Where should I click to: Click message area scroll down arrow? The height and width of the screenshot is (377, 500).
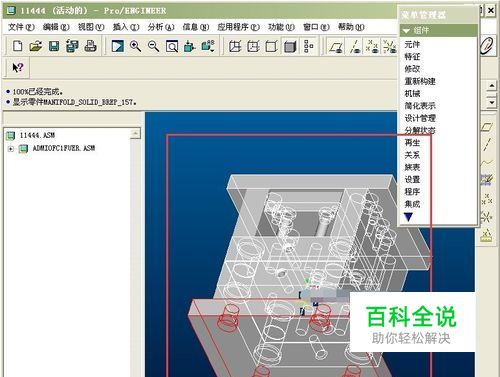click(492, 102)
